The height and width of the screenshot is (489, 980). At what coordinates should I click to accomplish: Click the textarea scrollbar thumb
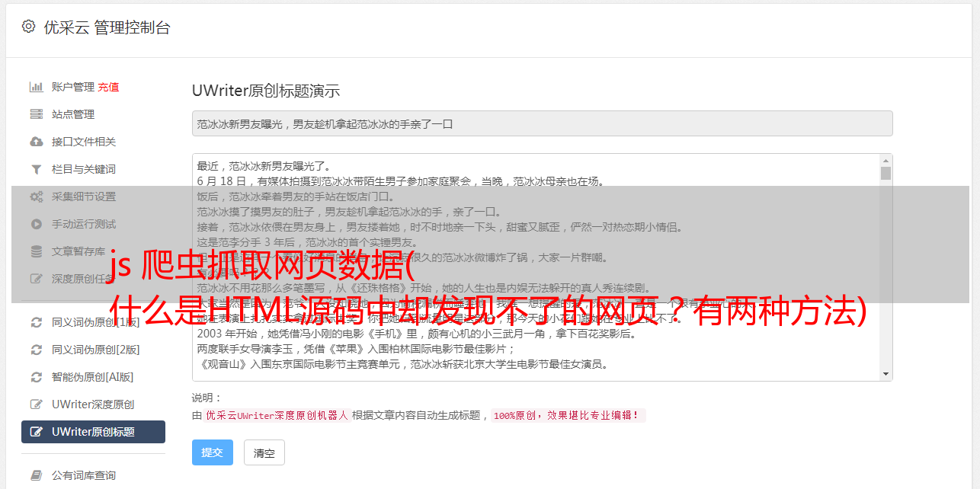click(886, 174)
